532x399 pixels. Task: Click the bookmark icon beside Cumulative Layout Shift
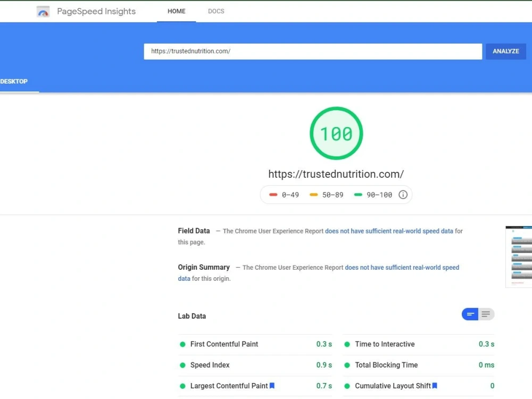coord(435,386)
